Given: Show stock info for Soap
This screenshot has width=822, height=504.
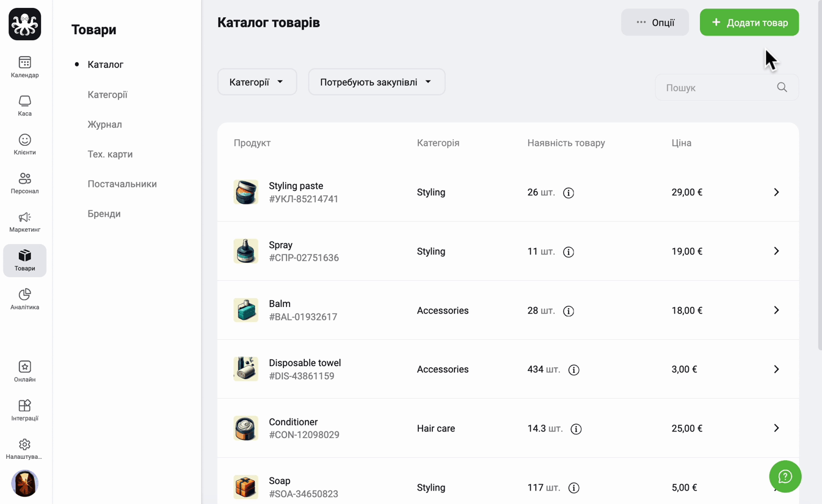Looking at the screenshot, I should pos(574,488).
